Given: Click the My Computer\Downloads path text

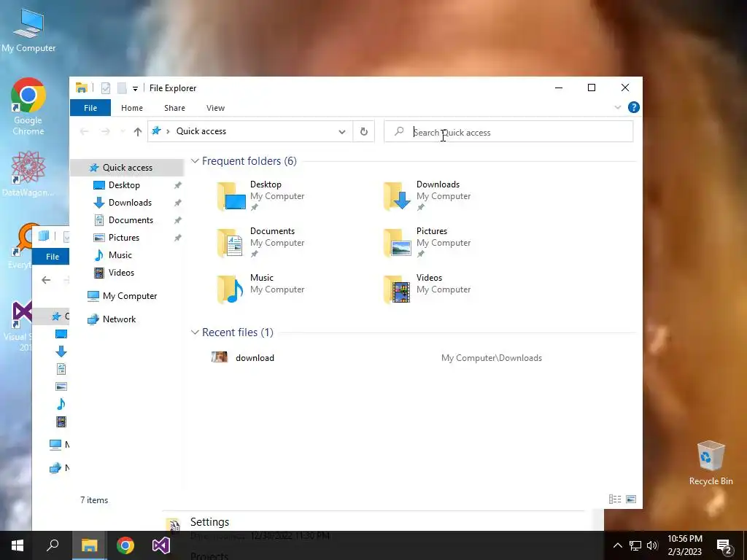Looking at the screenshot, I should [491, 358].
